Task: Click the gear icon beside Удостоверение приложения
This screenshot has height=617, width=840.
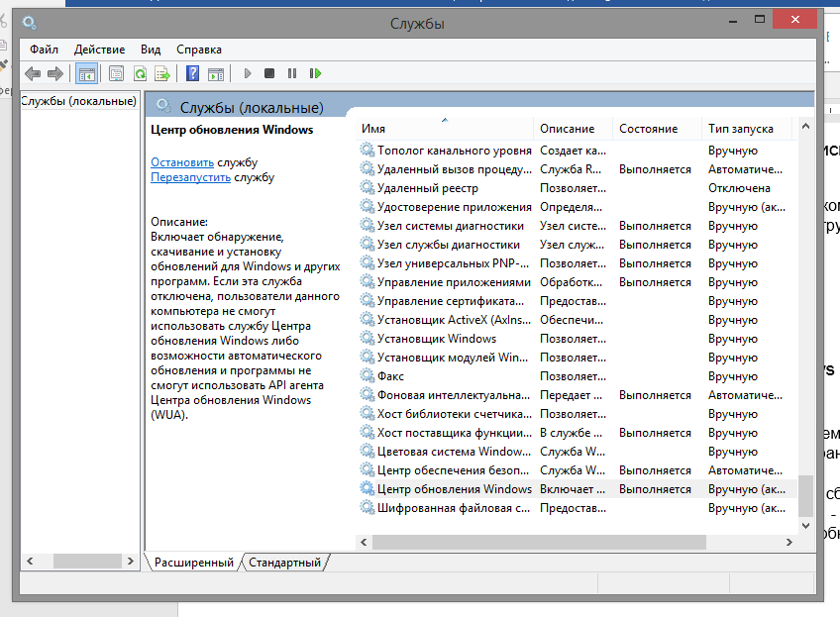Action: click(367, 207)
